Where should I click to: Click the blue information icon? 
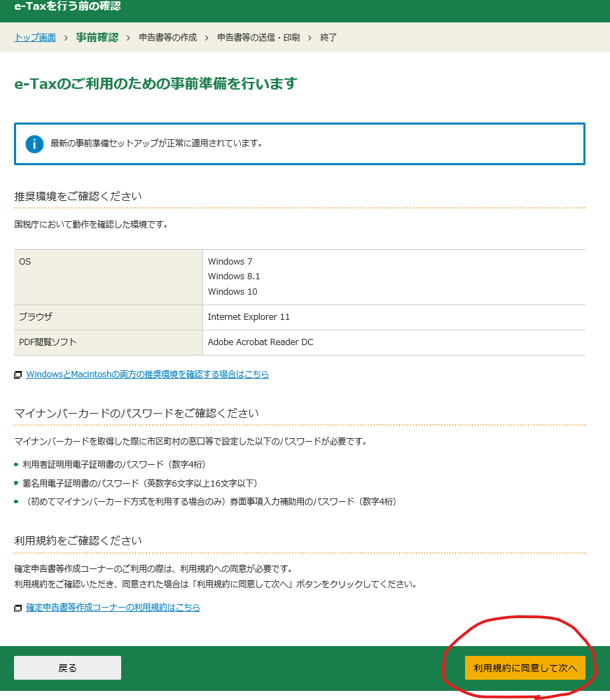click(x=34, y=143)
